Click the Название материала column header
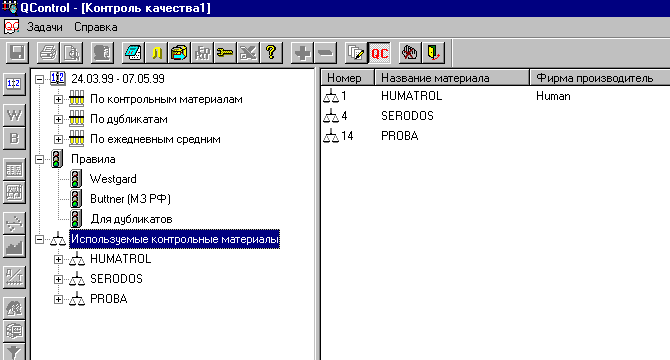This screenshot has width=670, height=360. tap(452, 78)
